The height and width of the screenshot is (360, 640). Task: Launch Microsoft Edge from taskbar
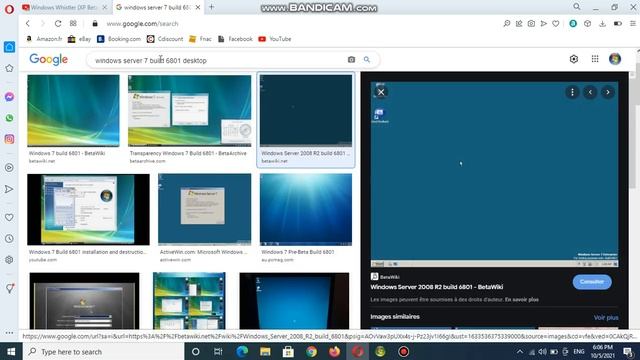[242, 351]
